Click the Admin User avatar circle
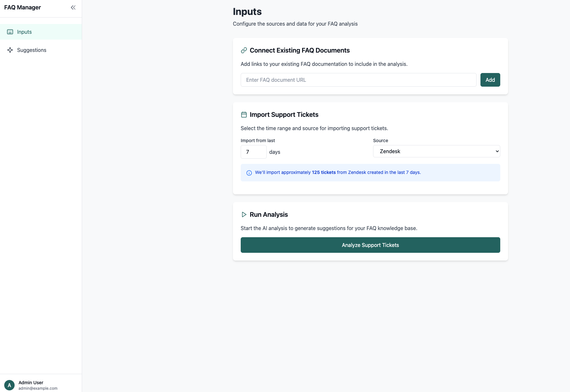570x392 pixels. pos(9,385)
